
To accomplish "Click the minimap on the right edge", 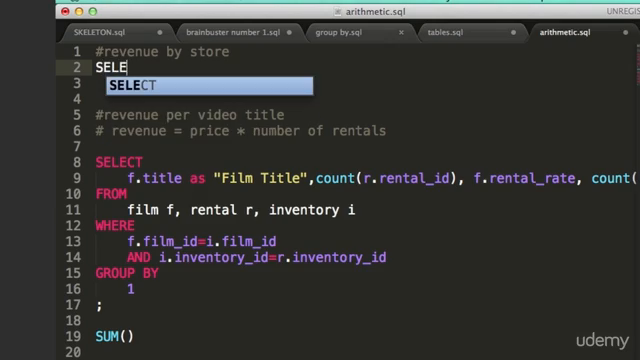I will 638,65.
